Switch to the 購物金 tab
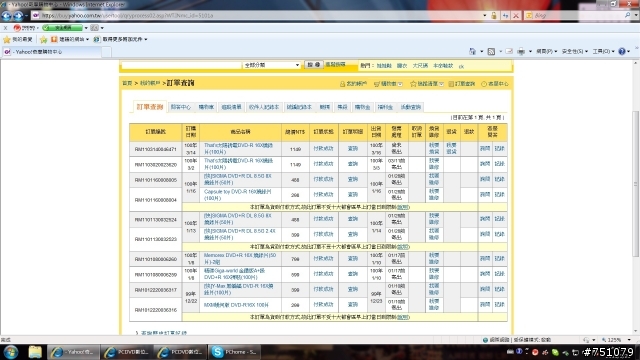This screenshot has width=640, height=360. (x=362, y=107)
